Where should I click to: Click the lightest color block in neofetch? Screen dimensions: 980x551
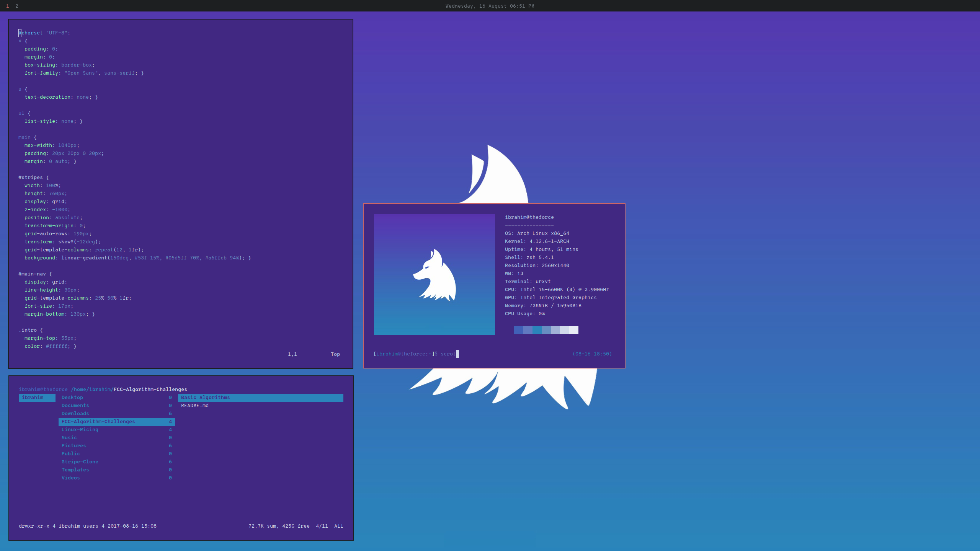pyautogui.click(x=573, y=330)
